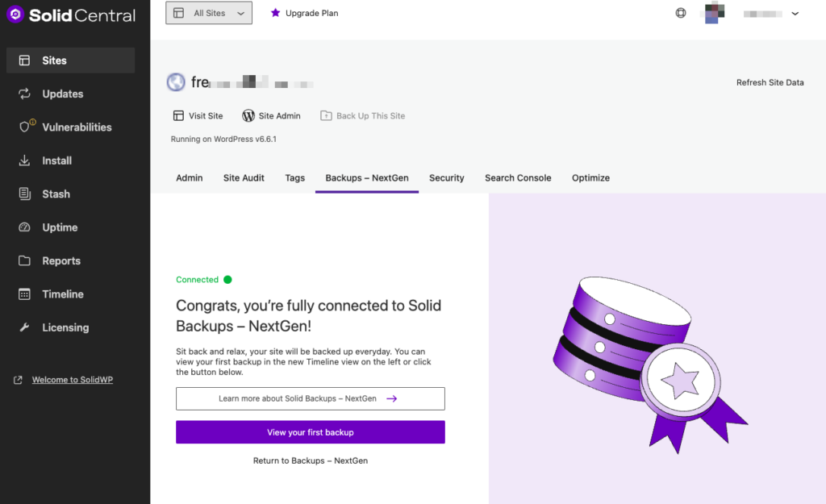
Task: Open the Updates sidebar icon
Action: 25,94
